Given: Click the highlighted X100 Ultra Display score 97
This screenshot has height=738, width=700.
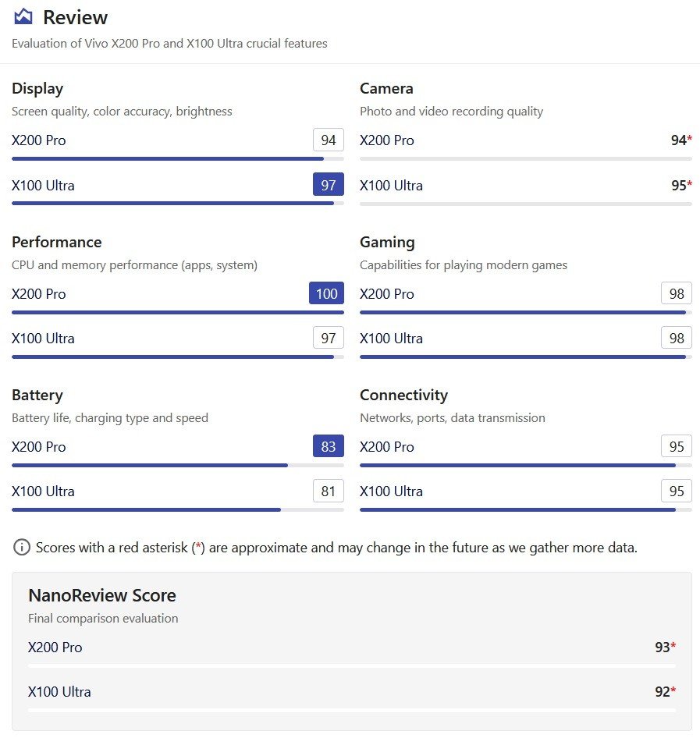Looking at the screenshot, I should [329, 186].
